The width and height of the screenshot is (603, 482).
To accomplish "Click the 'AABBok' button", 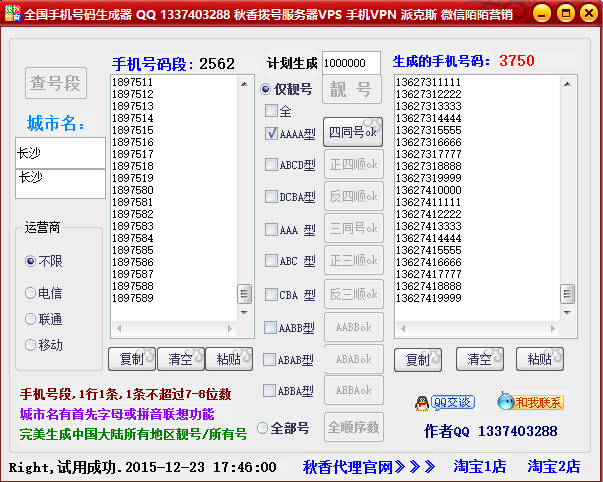I will coord(353,327).
